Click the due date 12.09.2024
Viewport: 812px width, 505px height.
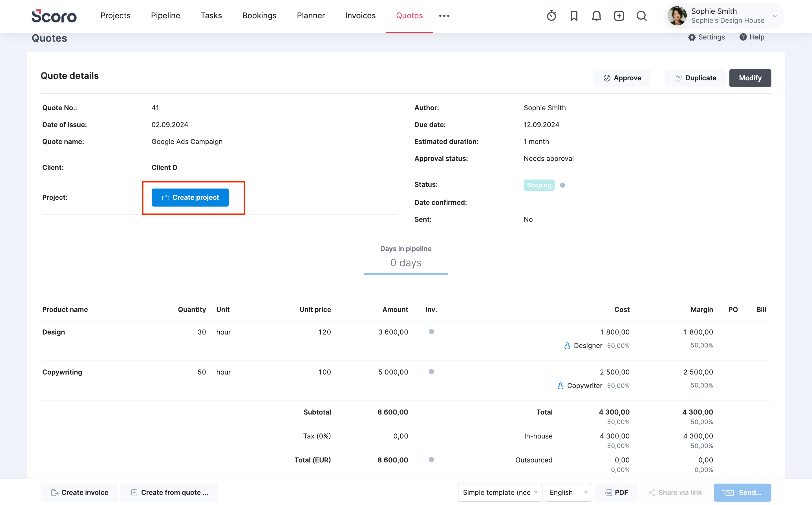(541, 125)
